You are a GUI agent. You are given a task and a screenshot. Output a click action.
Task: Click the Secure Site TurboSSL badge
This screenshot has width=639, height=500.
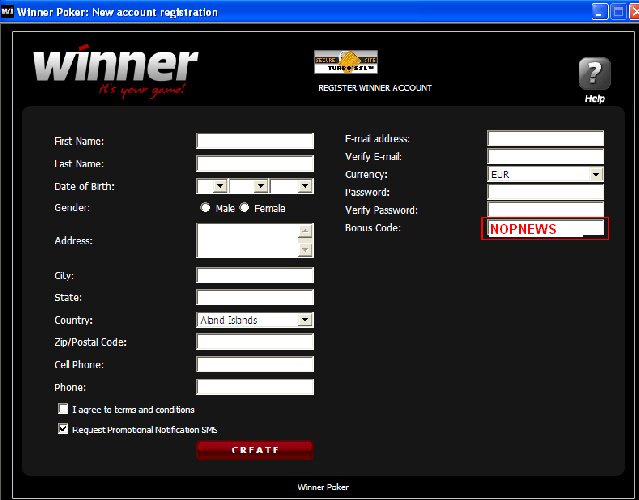(346, 62)
